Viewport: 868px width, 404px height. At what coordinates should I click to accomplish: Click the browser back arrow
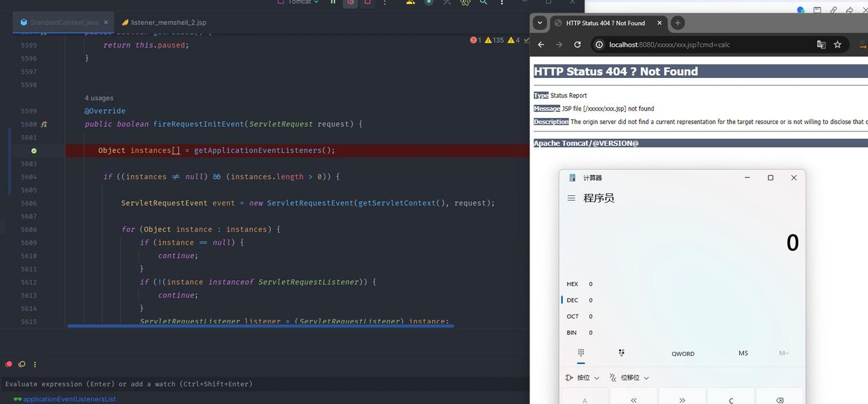(x=541, y=45)
